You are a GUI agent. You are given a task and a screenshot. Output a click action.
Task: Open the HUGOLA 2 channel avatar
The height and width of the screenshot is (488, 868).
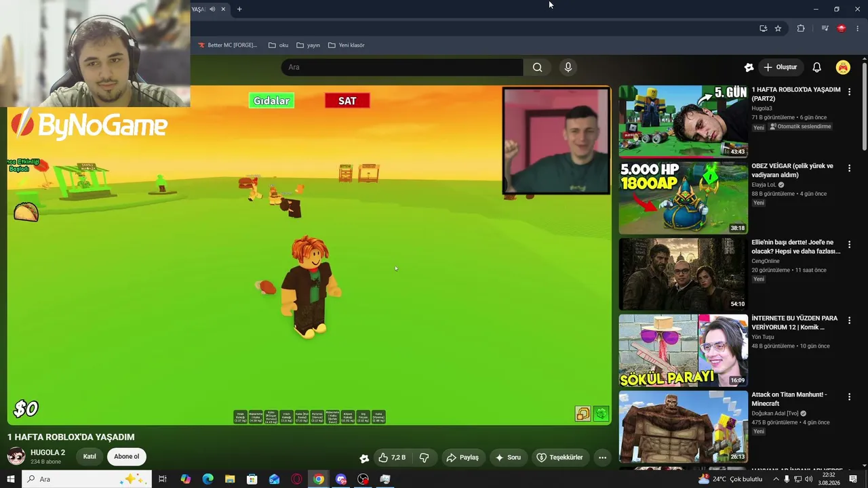coord(16,456)
